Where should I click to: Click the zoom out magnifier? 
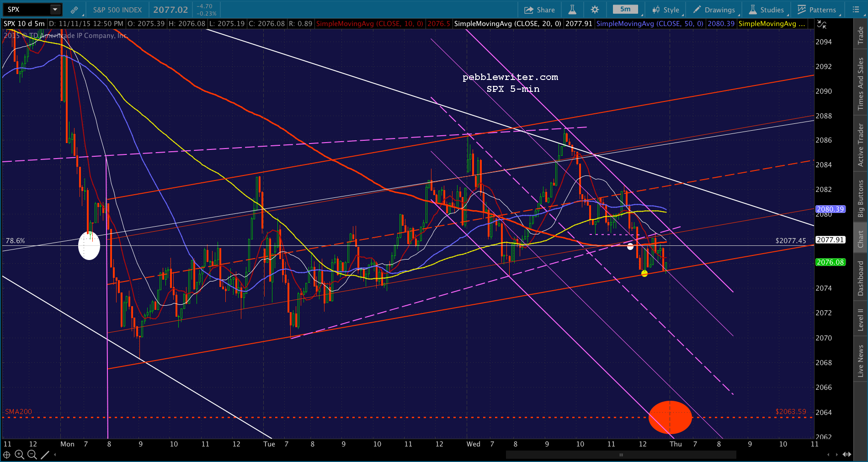point(32,455)
